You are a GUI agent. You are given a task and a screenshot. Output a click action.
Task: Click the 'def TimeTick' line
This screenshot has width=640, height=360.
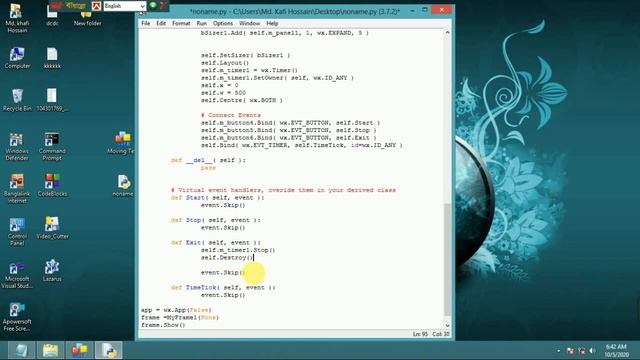click(x=223, y=287)
